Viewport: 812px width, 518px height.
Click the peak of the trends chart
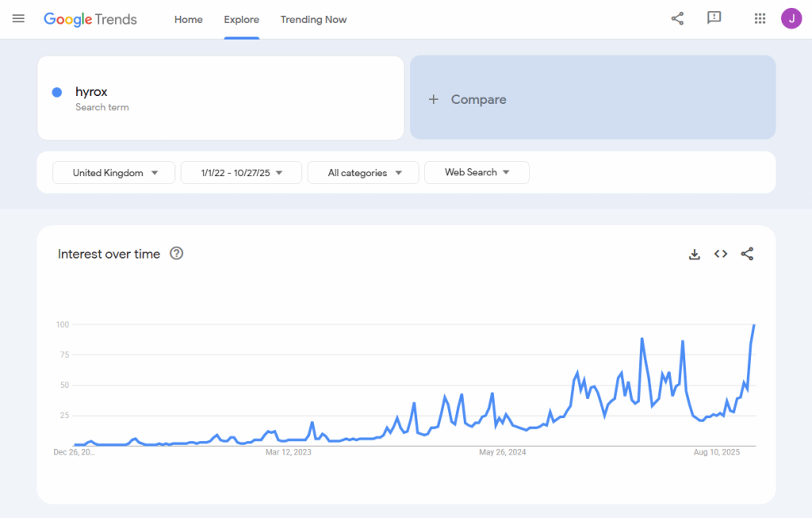[x=753, y=324]
